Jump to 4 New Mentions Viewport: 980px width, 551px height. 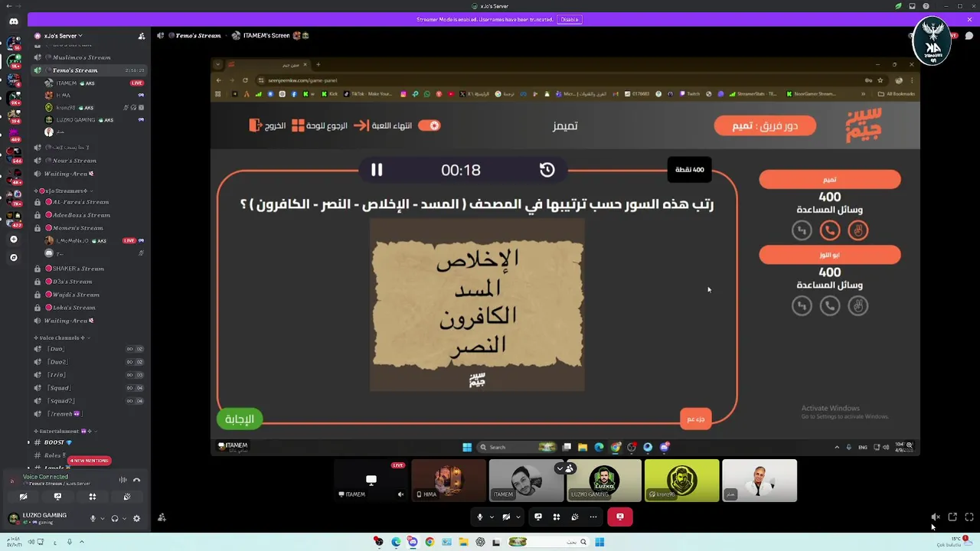[x=89, y=461]
